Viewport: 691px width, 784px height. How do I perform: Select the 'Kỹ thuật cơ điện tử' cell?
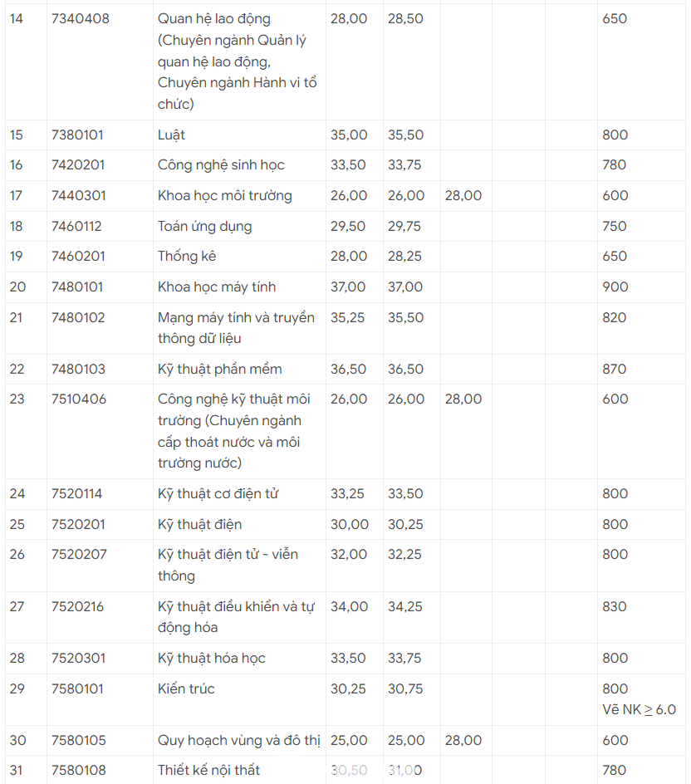pyautogui.click(x=218, y=493)
